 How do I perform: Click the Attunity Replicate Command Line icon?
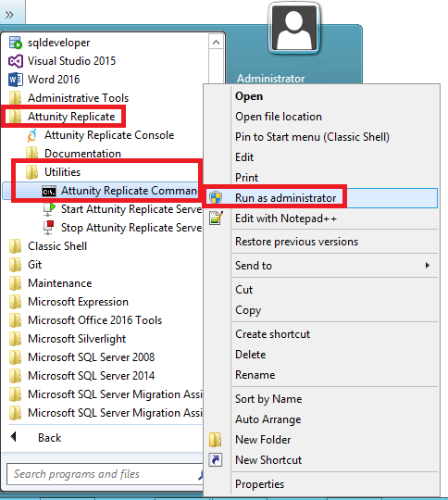click(49, 192)
